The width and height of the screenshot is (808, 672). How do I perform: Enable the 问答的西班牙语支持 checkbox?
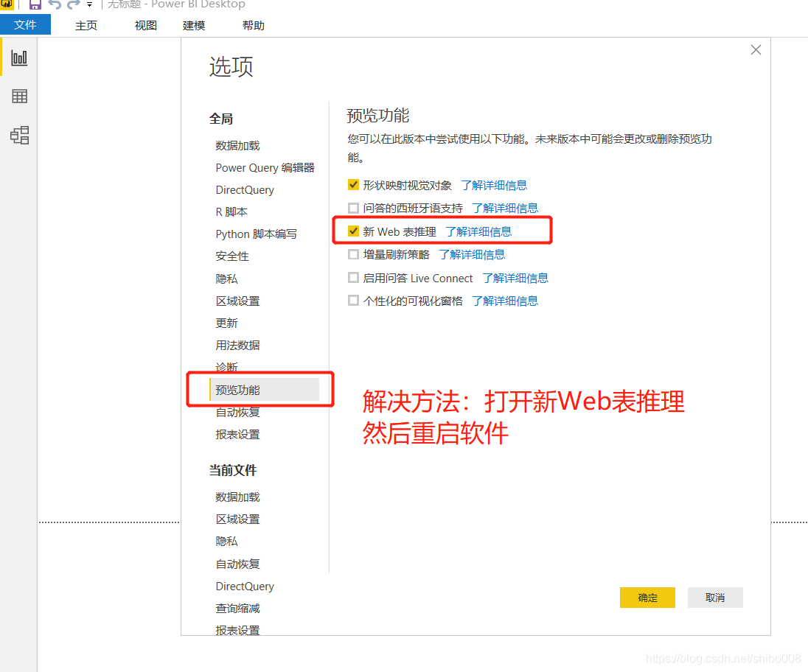[354, 208]
